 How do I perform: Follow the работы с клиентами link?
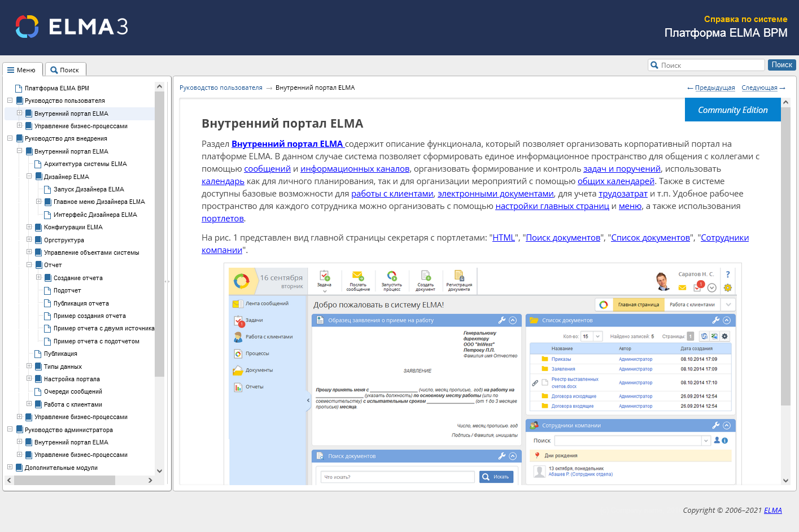[x=392, y=194]
